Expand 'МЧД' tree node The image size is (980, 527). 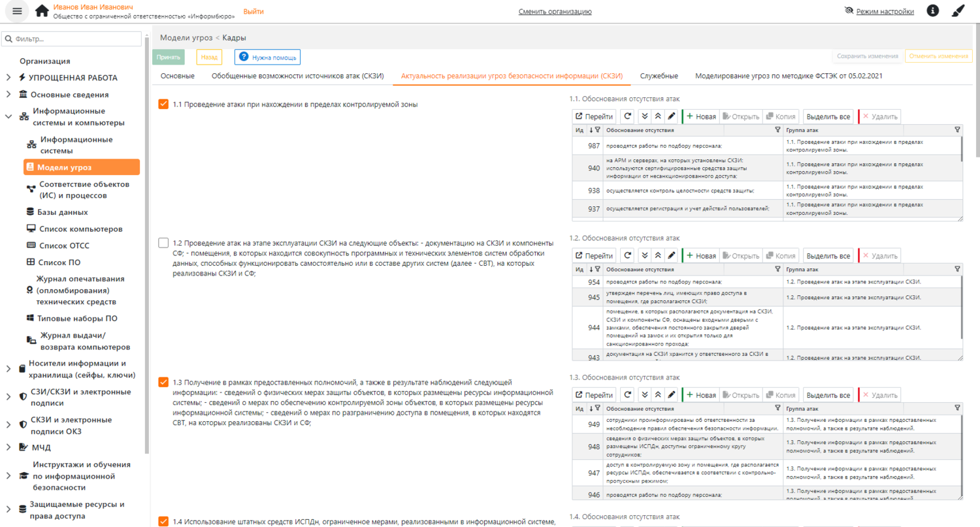(x=8, y=447)
